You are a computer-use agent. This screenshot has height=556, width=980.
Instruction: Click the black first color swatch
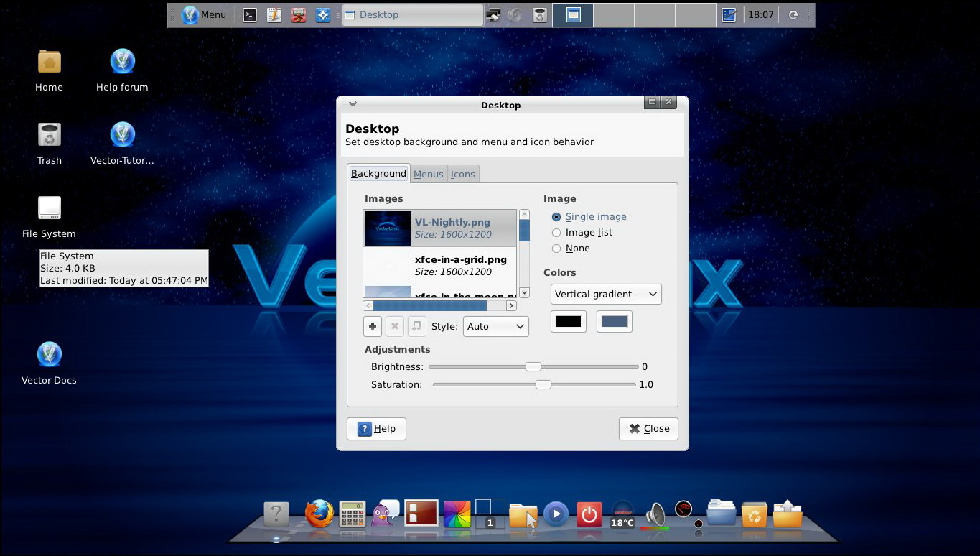point(569,322)
